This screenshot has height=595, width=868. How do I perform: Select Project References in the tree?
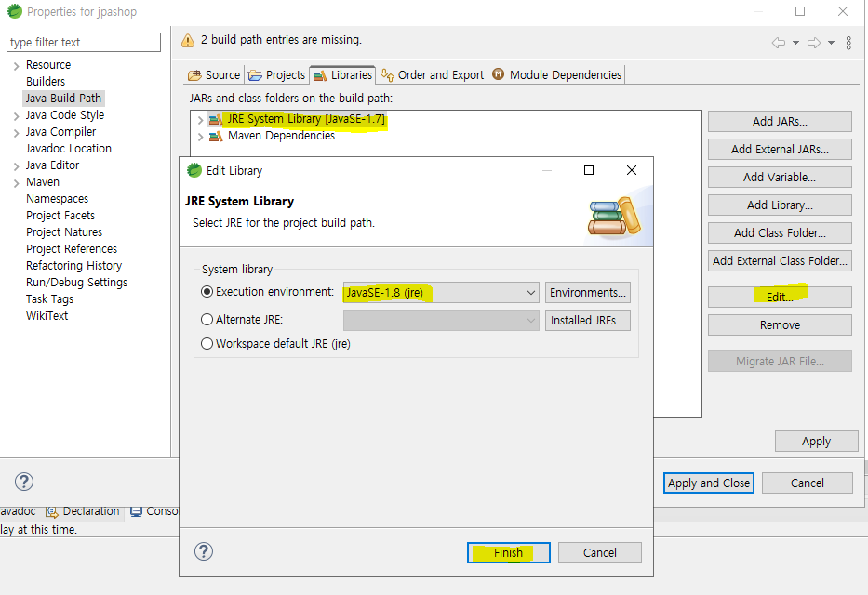(72, 249)
